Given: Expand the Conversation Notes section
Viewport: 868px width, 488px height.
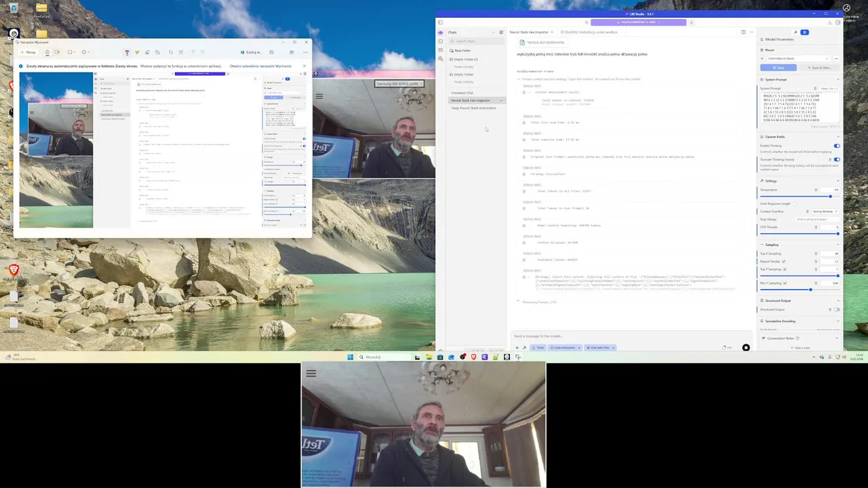Looking at the screenshot, I should click(x=837, y=338).
